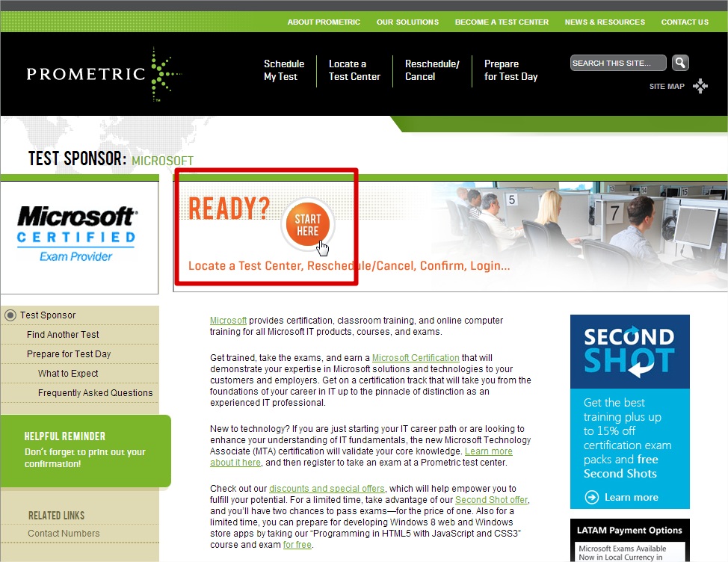Open Locate a Test Center page
This screenshot has width=728, height=562.
click(x=354, y=70)
